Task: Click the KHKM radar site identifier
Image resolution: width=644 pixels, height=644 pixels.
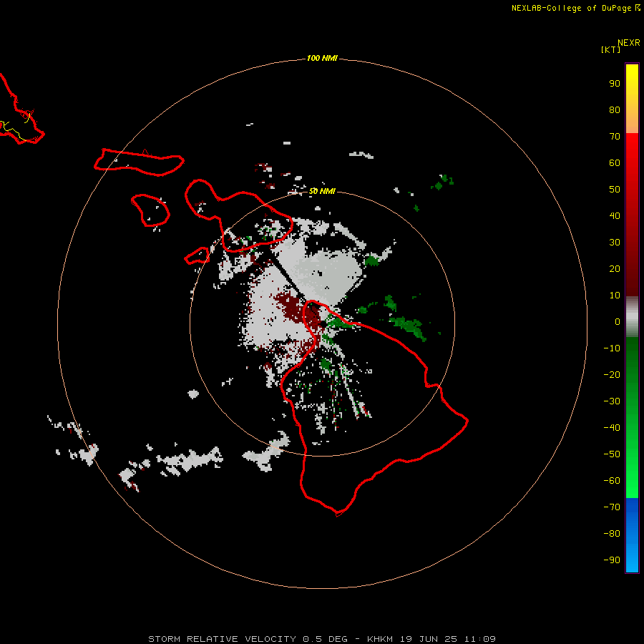Action: (380, 639)
